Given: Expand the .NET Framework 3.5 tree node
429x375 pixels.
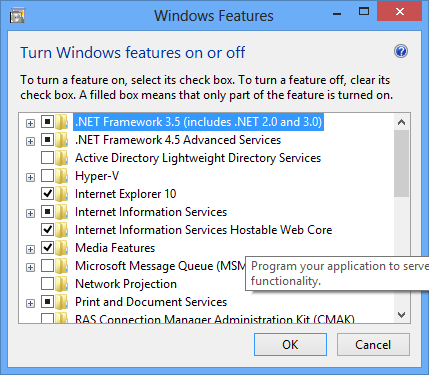Looking at the screenshot, I should (x=30, y=123).
